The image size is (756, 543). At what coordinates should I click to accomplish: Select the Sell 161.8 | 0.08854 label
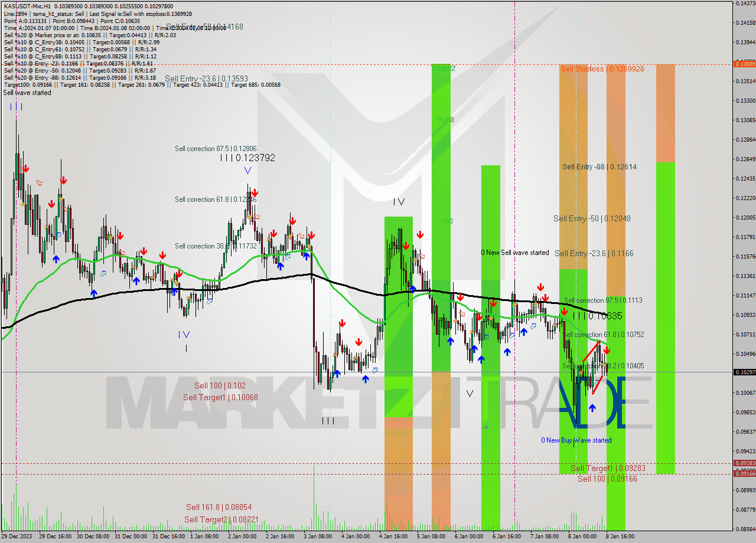(x=219, y=507)
